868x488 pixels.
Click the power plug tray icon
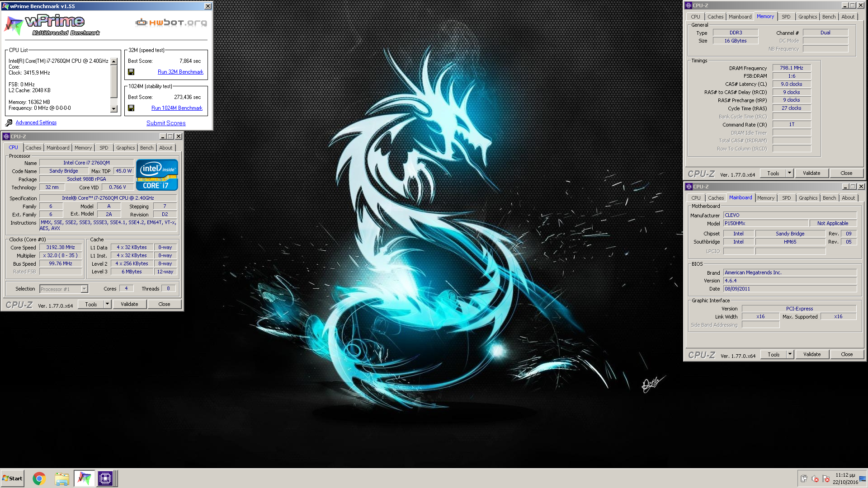tap(804, 479)
